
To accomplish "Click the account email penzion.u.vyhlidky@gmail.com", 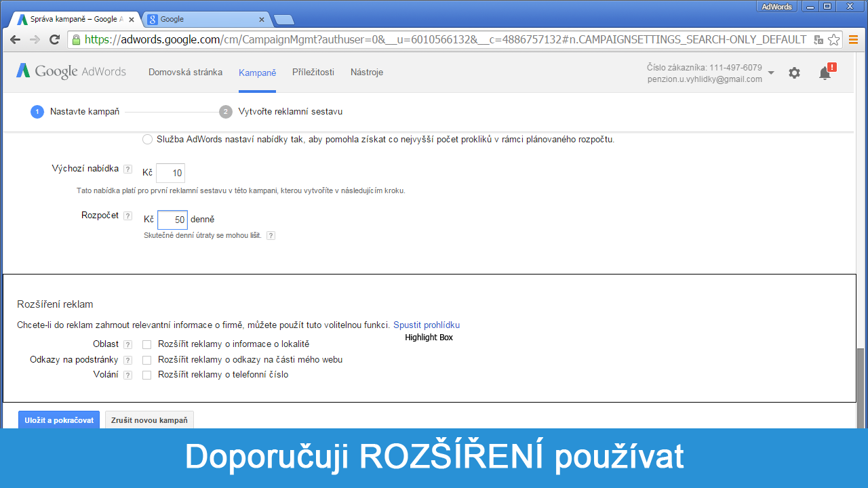I will pyautogui.click(x=705, y=79).
